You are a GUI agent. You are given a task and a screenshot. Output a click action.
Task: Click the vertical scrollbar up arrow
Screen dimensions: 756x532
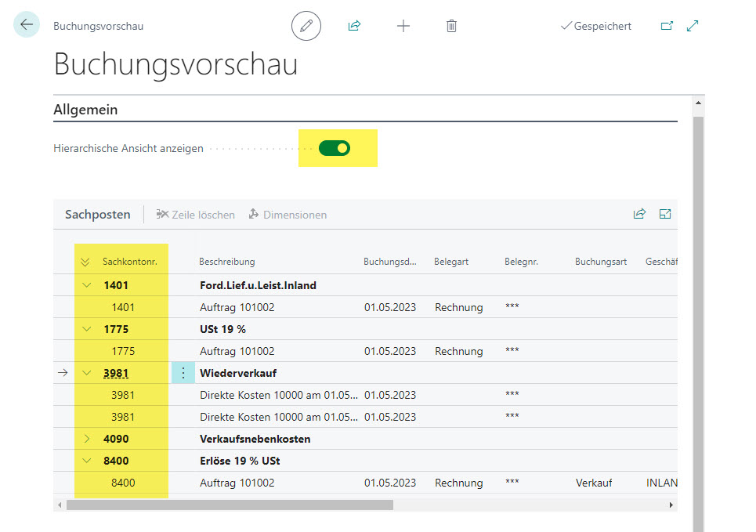(698, 103)
